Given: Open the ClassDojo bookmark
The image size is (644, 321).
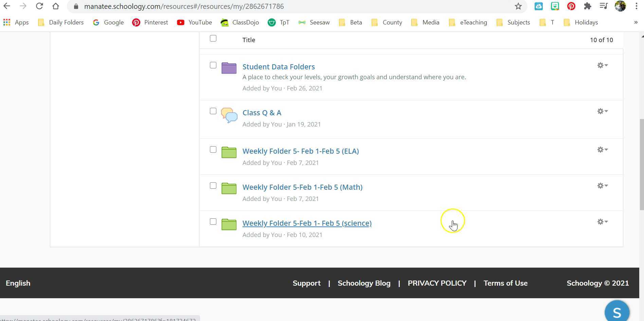Looking at the screenshot, I should [240, 22].
